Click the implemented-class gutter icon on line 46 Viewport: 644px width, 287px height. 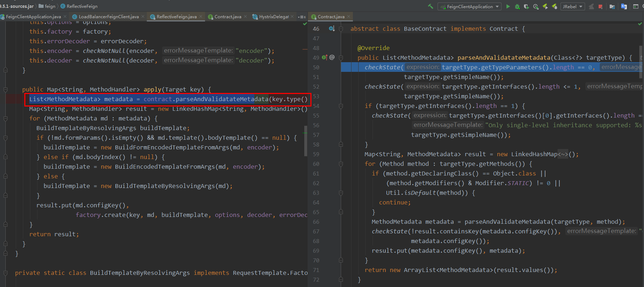(332, 28)
